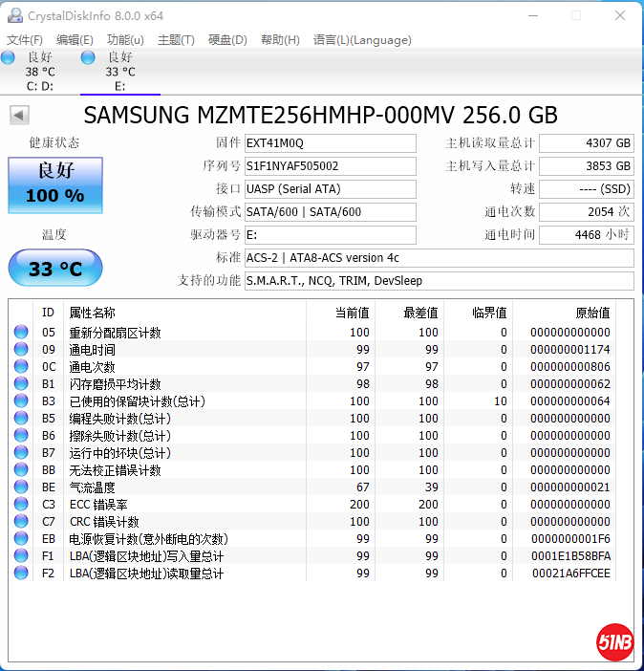Click status orb for ECC 错误率 row
The image size is (644, 671).
pos(21,505)
